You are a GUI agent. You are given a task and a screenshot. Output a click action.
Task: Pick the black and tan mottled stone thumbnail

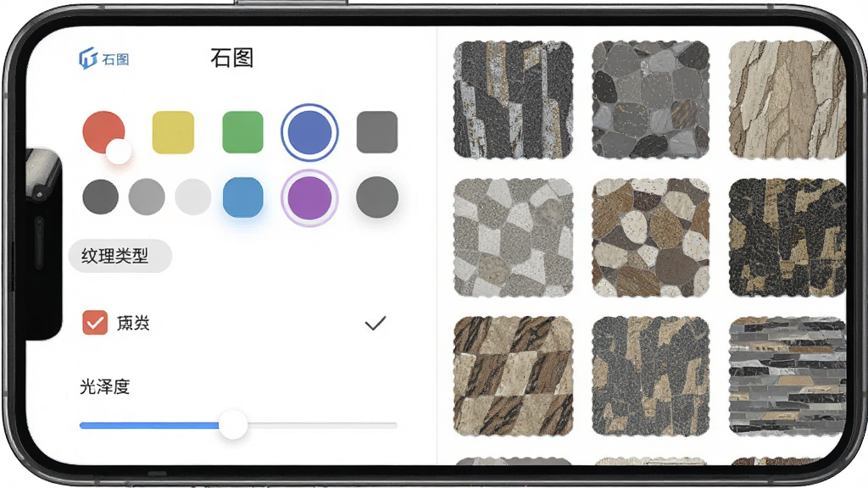[x=787, y=237]
